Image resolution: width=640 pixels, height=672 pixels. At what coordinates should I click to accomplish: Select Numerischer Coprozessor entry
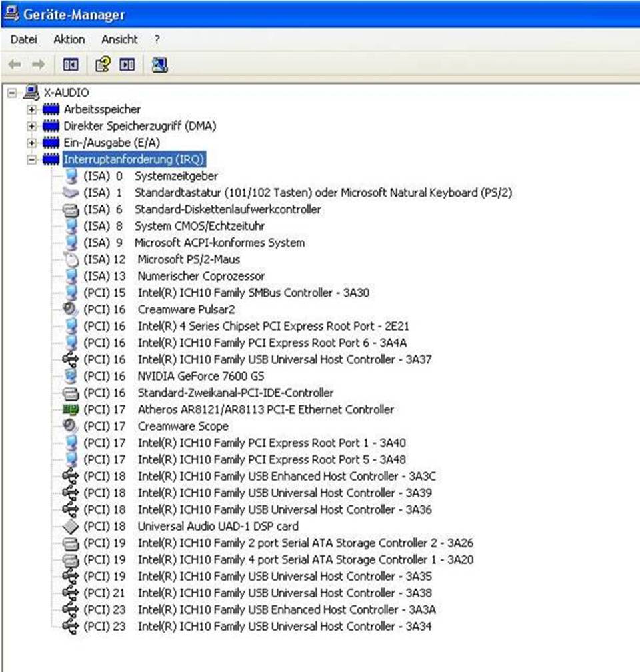click(x=173, y=276)
